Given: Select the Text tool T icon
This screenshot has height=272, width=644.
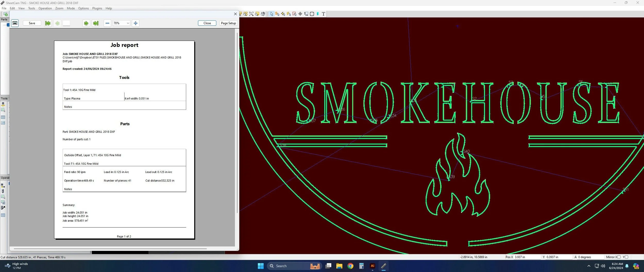Looking at the screenshot, I should coord(324,14).
